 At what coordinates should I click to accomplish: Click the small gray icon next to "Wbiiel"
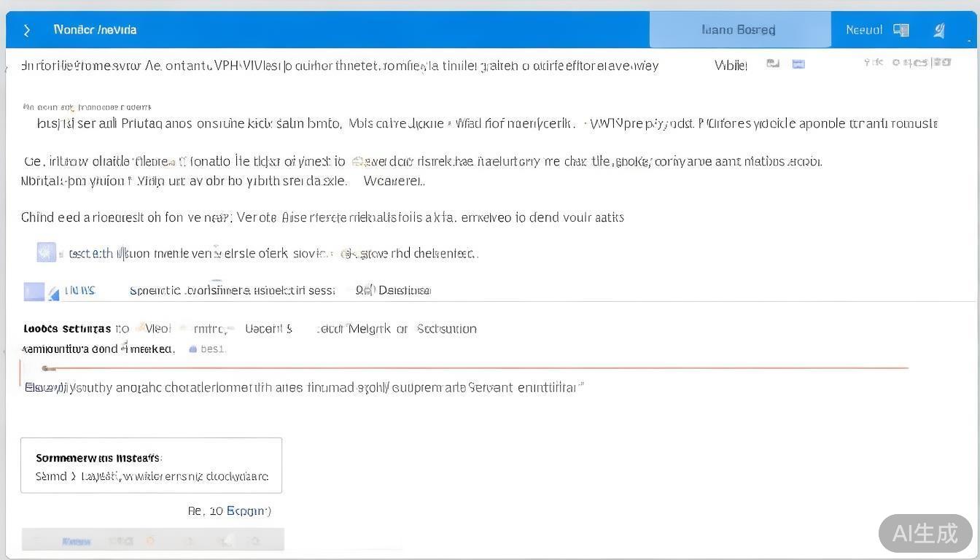point(773,64)
